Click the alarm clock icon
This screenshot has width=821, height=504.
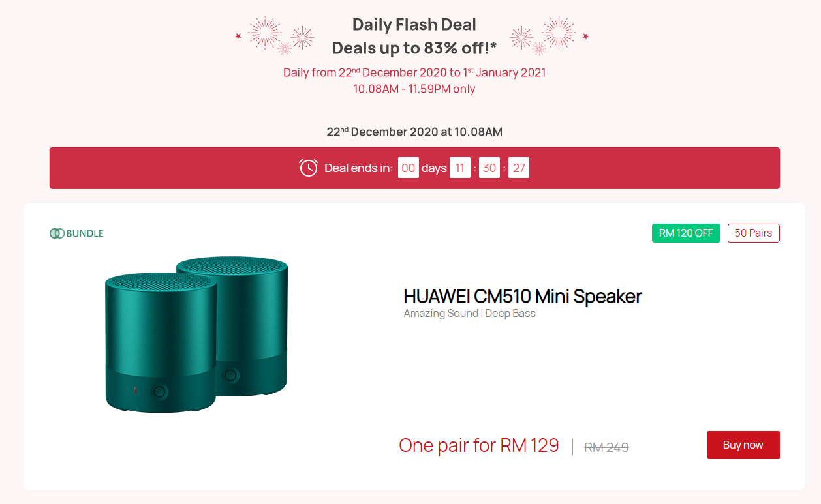point(308,168)
